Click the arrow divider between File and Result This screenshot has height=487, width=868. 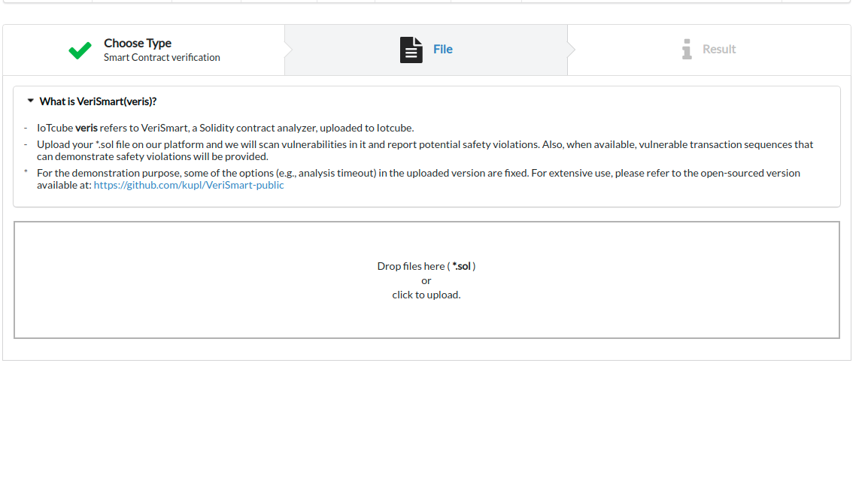(571, 50)
